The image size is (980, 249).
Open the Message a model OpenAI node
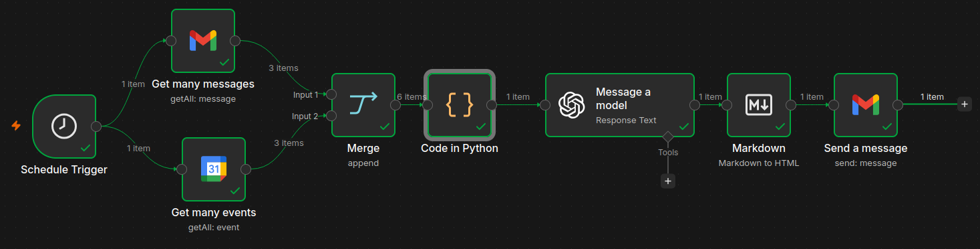[x=620, y=105]
